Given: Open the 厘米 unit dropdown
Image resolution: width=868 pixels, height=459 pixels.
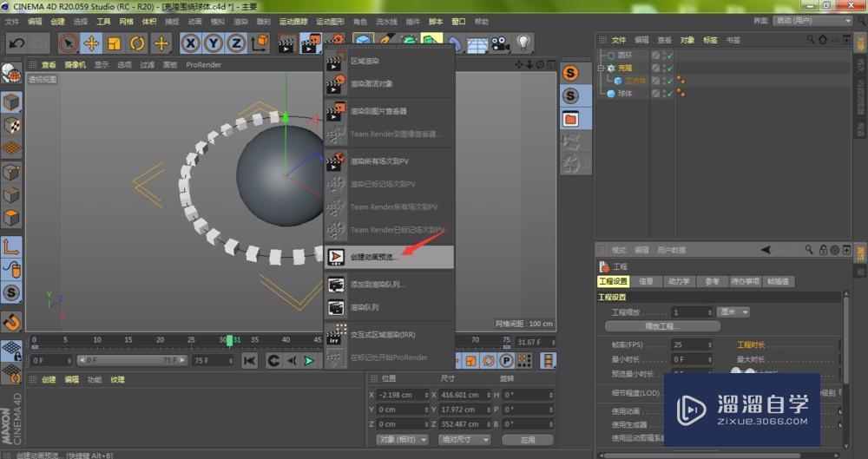Looking at the screenshot, I should [x=733, y=312].
